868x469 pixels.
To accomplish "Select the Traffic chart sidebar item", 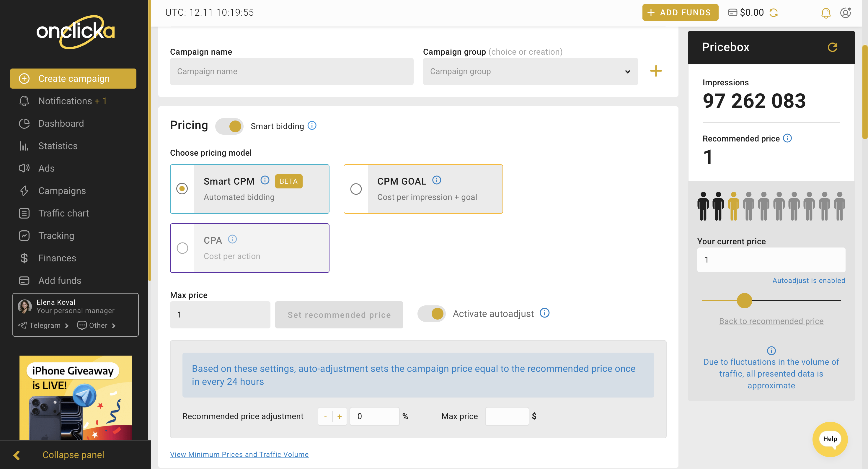I will point(63,213).
